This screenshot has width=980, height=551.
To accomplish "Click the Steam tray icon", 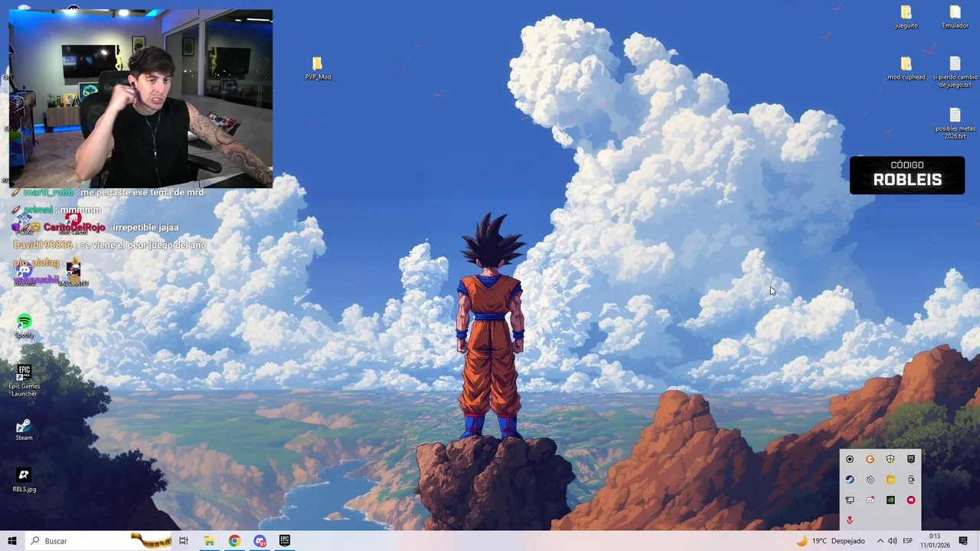I will click(850, 480).
